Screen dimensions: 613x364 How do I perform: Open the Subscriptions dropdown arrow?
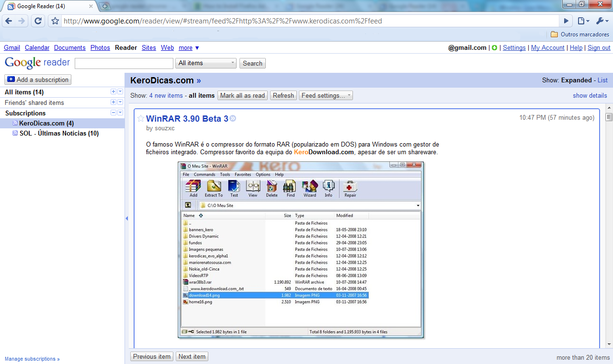pyautogui.click(x=120, y=113)
